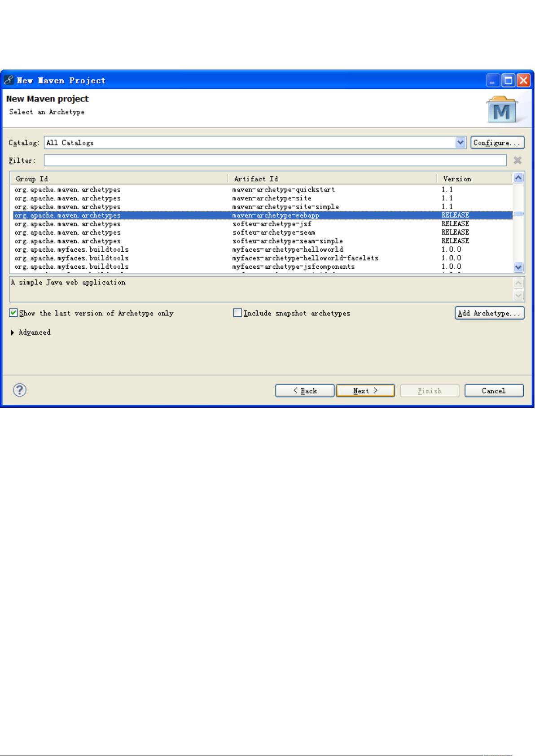Sort by Version column header

(474, 179)
